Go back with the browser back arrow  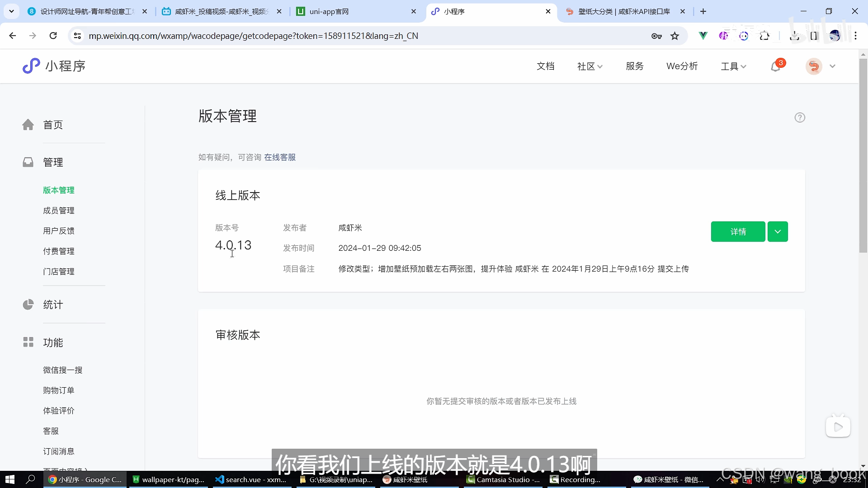(x=13, y=36)
